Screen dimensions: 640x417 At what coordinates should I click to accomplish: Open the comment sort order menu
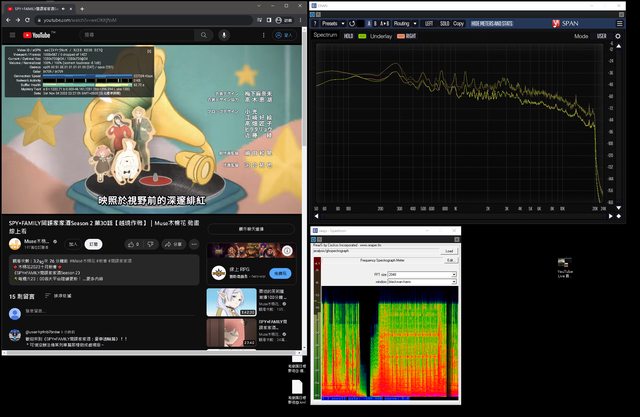pyautogui.click(x=58, y=296)
